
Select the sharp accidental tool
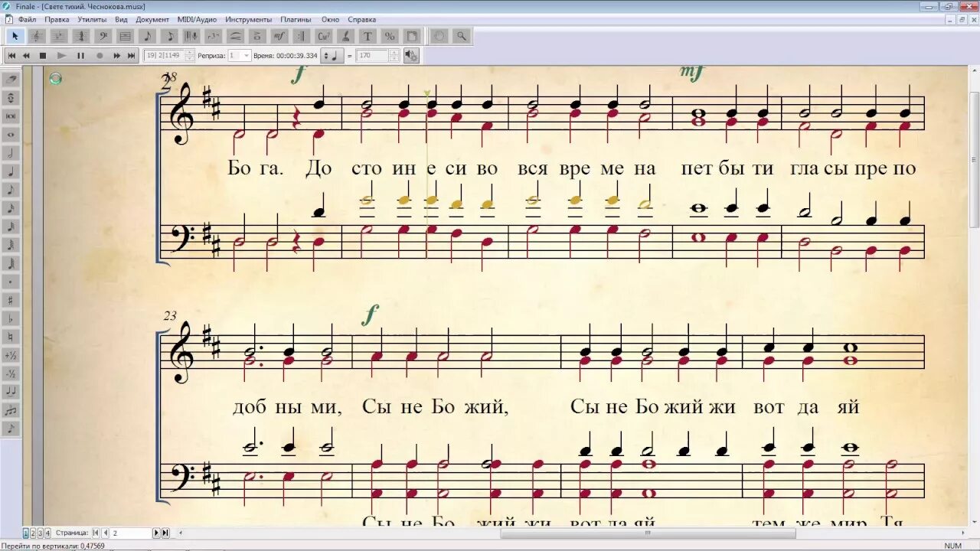point(12,300)
